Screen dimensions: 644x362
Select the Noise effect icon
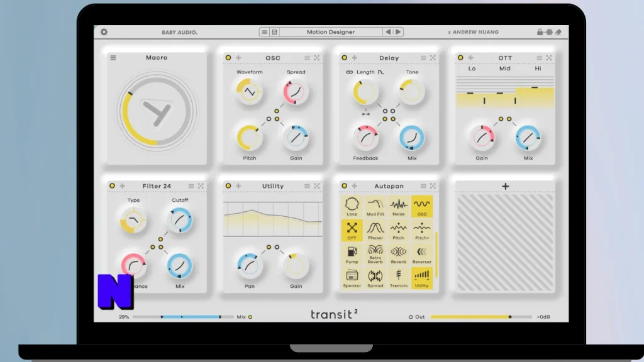(398, 206)
